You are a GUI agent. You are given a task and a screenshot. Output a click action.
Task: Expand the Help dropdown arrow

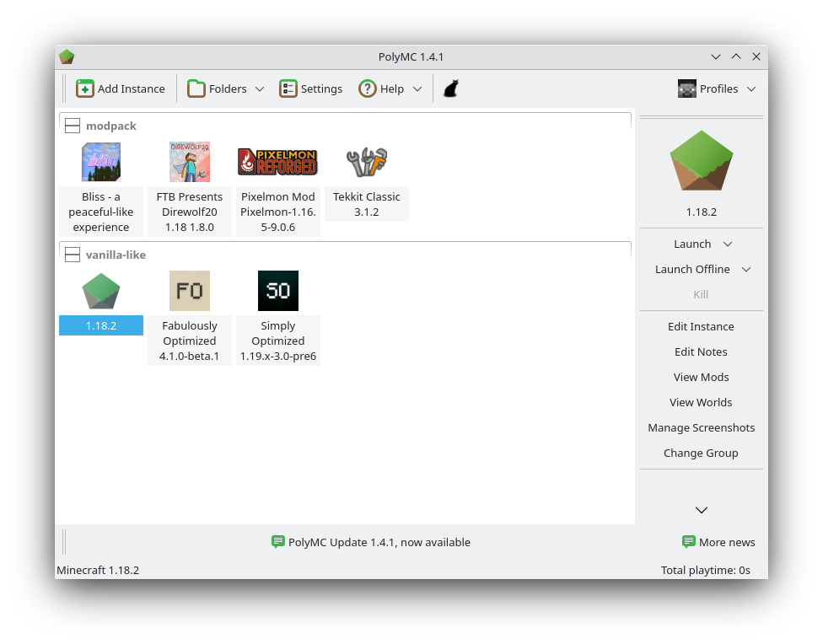pyautogui.click(x=417, y=89)
